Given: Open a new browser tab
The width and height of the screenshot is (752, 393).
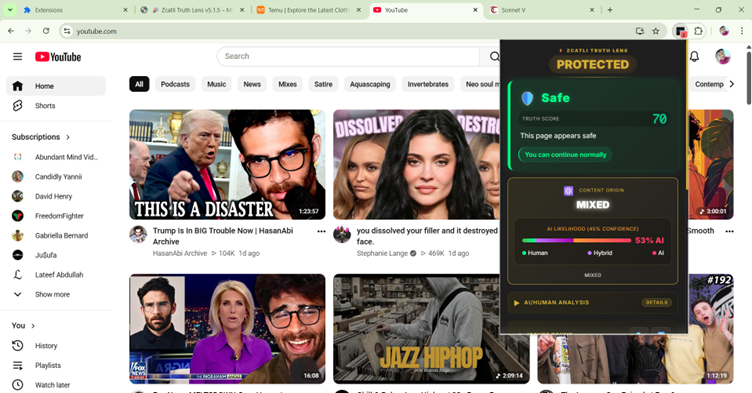Looking at the screenshot, I should pyautogui.click(x=610, y=10).
